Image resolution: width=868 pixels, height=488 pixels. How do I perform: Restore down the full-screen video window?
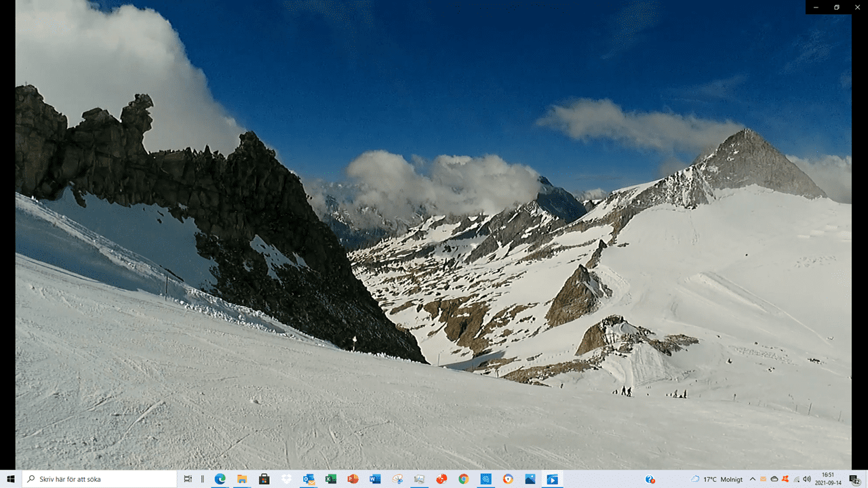coord(836,7)
